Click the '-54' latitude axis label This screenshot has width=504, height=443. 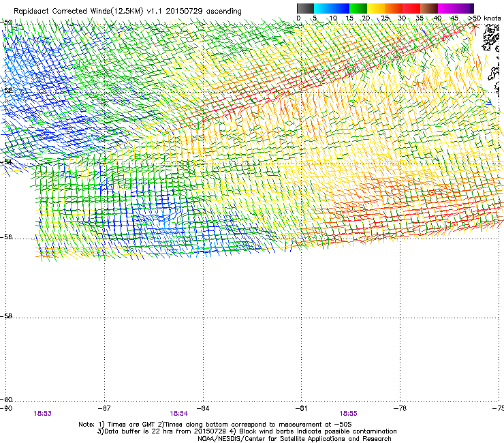[x=6, y=162]
